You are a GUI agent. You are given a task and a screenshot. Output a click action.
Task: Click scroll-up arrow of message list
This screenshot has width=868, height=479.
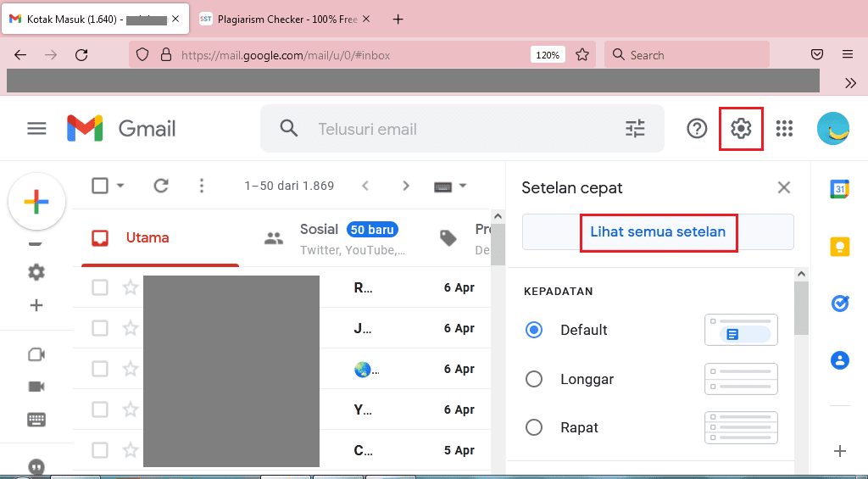[x=498, y=216]
